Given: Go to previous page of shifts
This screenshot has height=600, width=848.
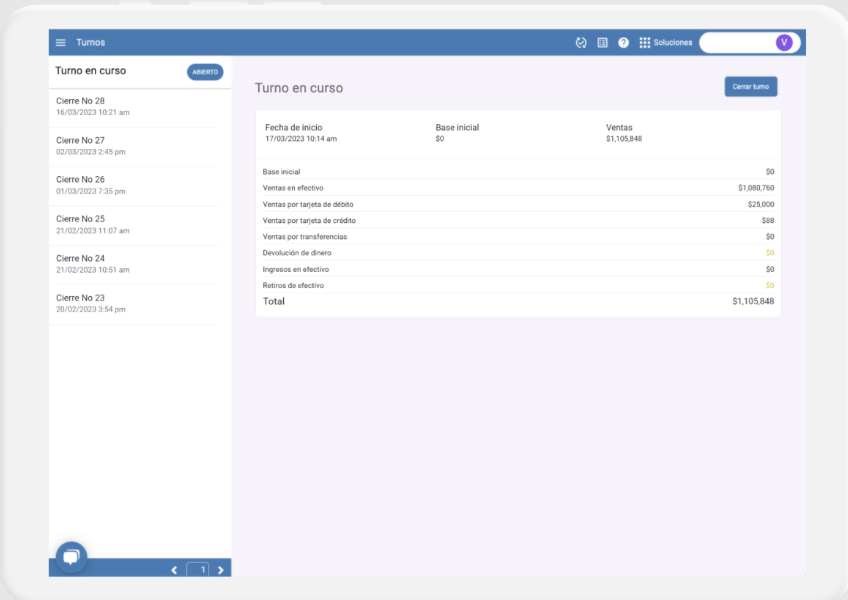Looking at the screenshot, I should (x=174, y=570).
